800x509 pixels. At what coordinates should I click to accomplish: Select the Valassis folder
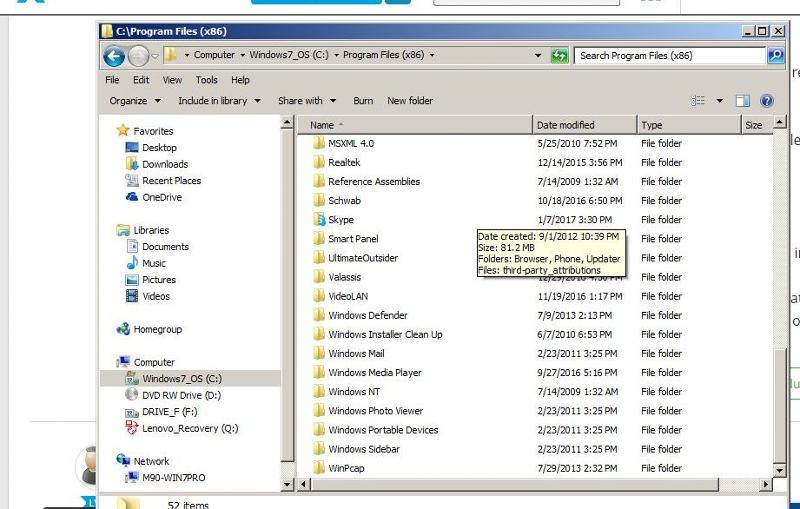pyautogui.click(x=344, y=277)
